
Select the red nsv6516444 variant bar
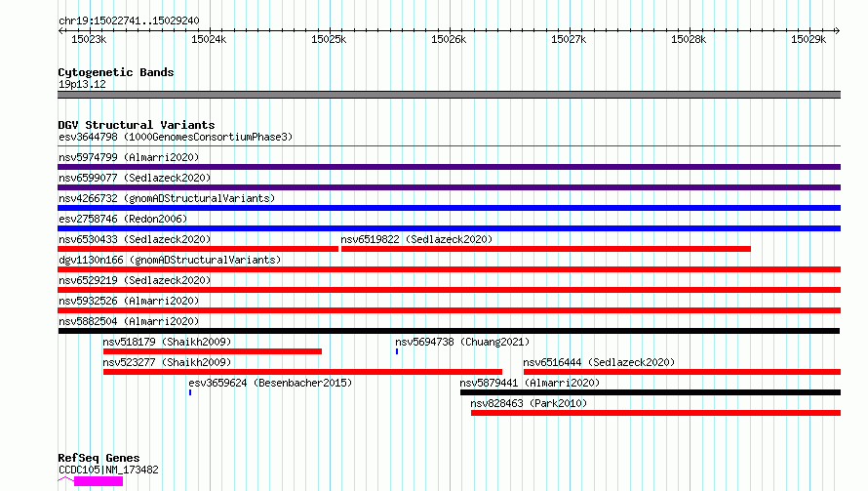coord(682,372)
